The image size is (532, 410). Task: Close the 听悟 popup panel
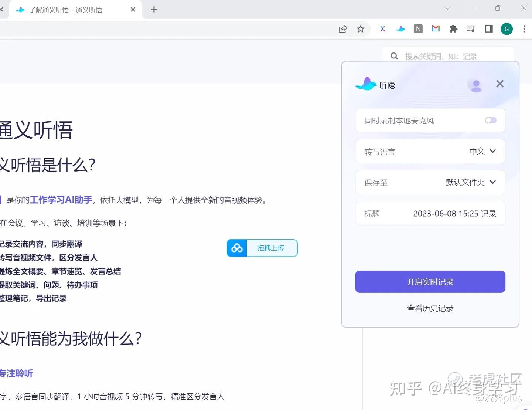click(500, 84)
